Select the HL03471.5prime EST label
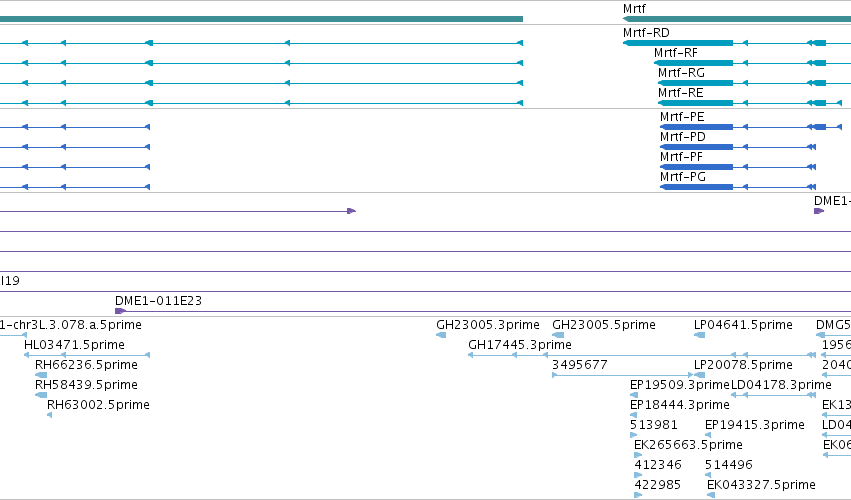Viewport: 851px width, 500px height. (74, 345)
